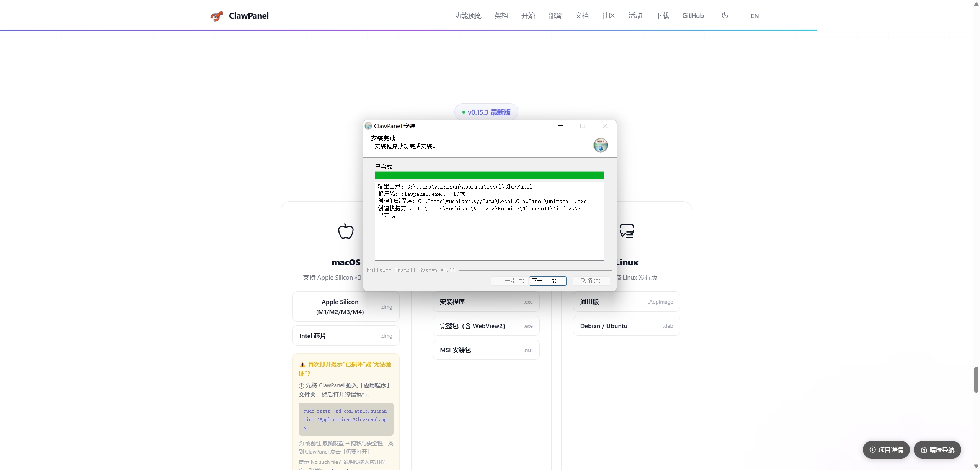980x470 pixels.
Task: Click the green install progress bar
Action: tap(489, 176)
